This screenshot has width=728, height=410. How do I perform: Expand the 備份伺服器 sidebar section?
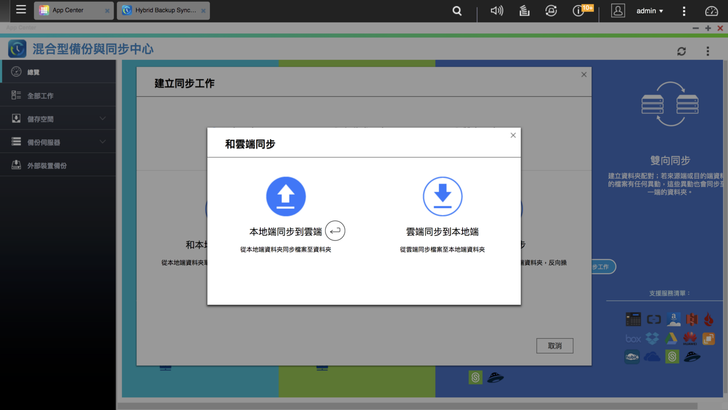coord(58,142)
